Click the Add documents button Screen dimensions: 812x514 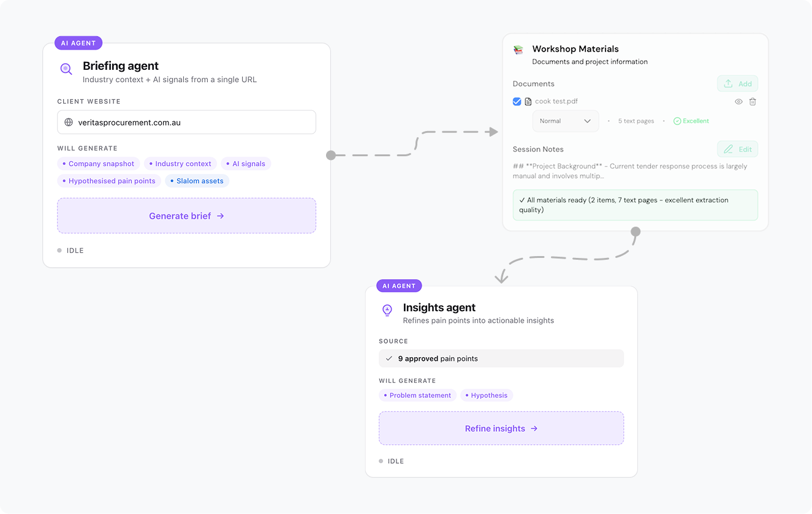(738, 84)
